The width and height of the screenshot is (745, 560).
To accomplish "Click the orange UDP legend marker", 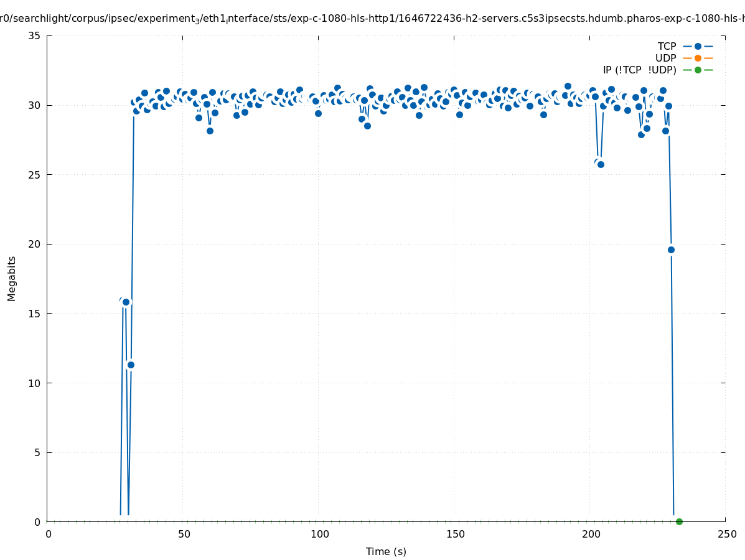I will [698, 58].
